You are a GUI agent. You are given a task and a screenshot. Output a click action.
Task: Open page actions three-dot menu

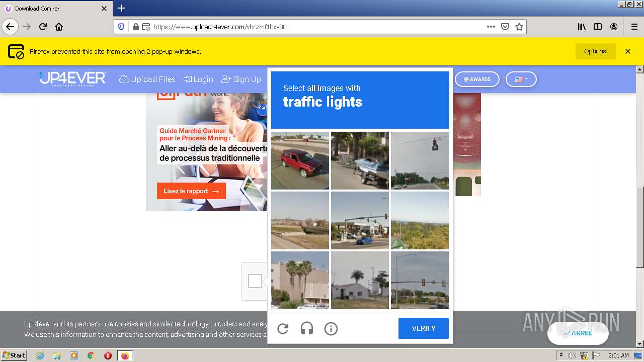[x=491, y=27]
